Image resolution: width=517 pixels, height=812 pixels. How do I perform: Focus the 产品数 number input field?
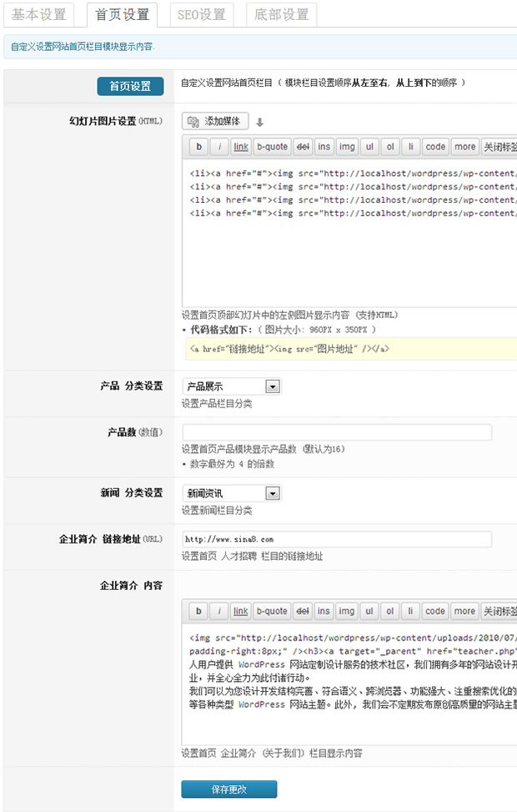pos(337,432)
